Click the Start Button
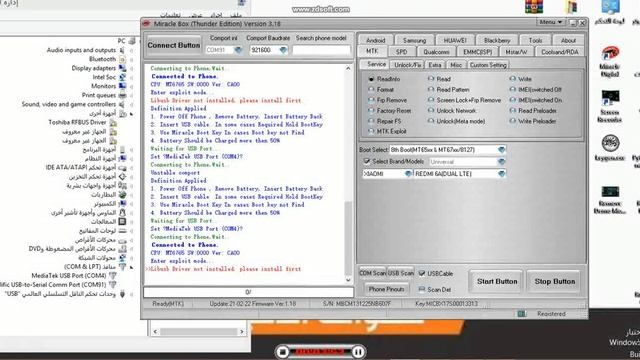 [x=497, y=281]
